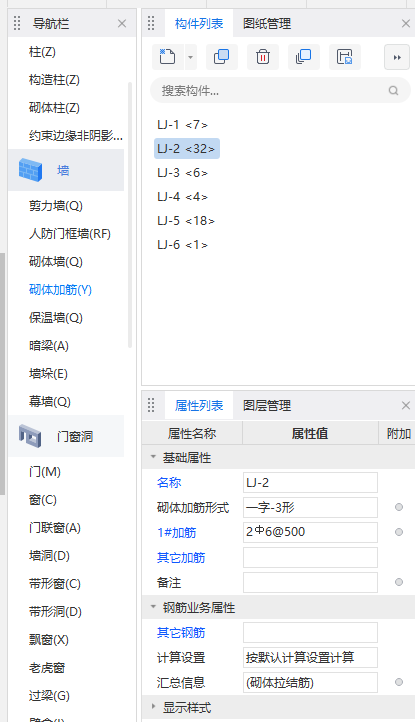Click the delete component trash icon

coord(263,57)
